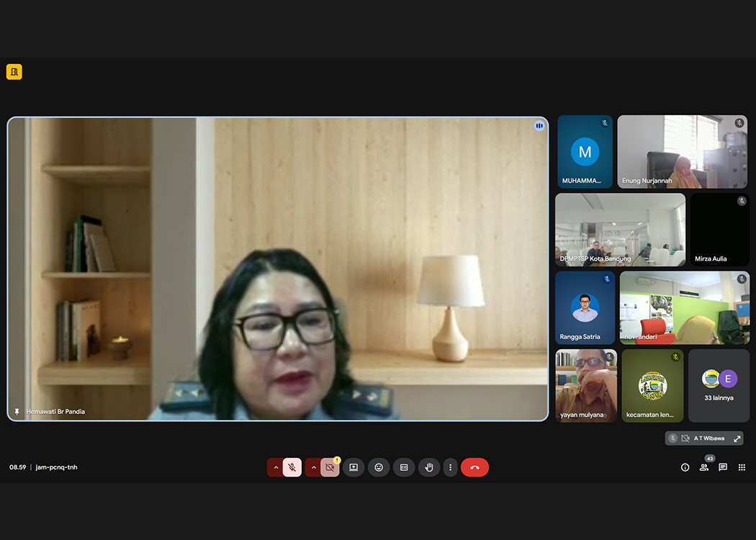756x540 pixels.
Task: Expand the A T Wibawa self-view tile
Action: click(737, 438)
